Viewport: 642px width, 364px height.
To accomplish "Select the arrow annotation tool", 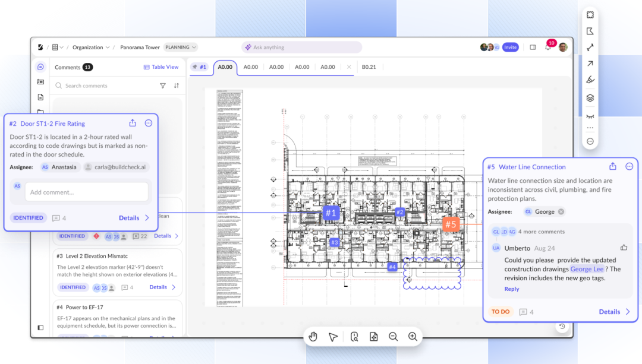I will [x=590, y=64].
